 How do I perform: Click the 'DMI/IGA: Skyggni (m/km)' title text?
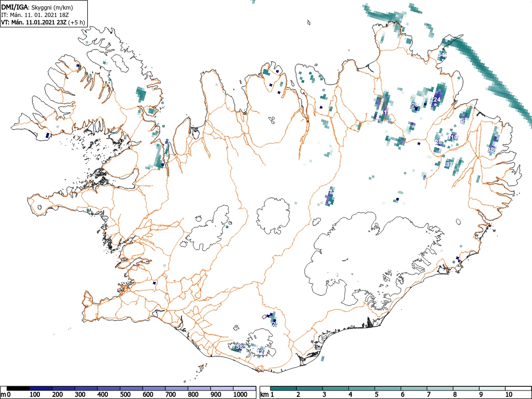(37, 7)
